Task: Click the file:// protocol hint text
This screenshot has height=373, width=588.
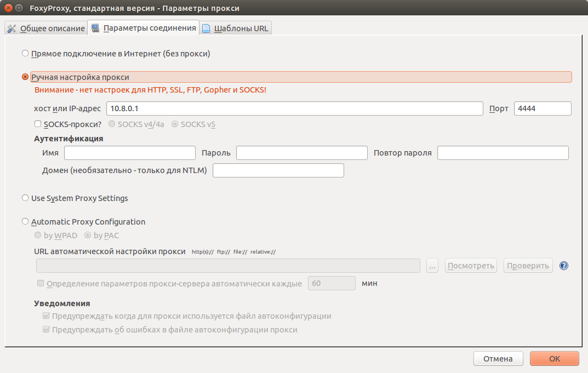Action: point(240,252)
